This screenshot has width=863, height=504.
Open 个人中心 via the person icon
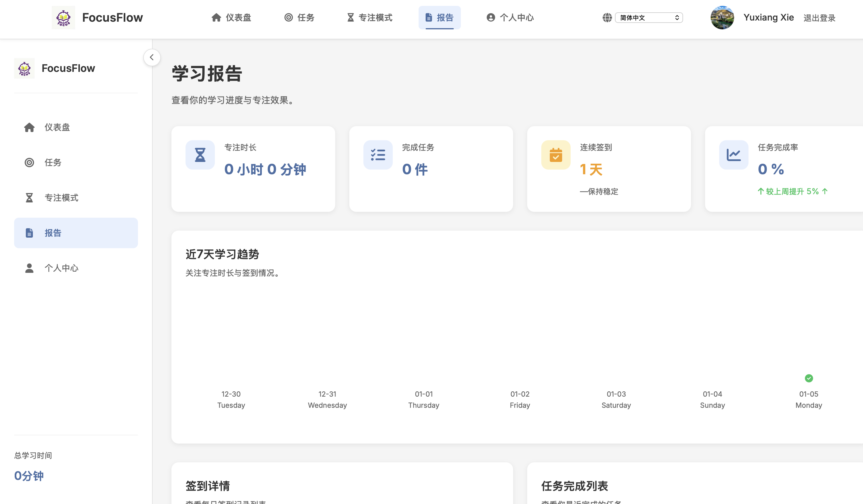click(x=29, y=268)
